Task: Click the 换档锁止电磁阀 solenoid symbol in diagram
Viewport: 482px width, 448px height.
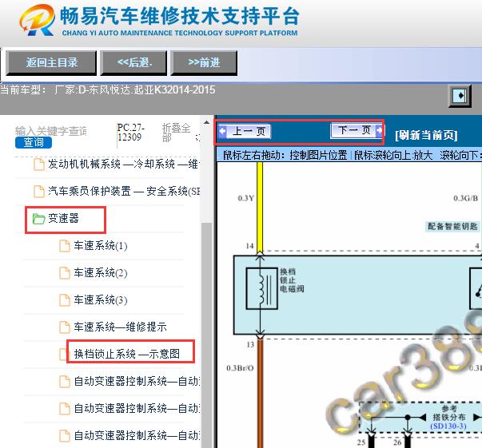Action: coord(262,288)
